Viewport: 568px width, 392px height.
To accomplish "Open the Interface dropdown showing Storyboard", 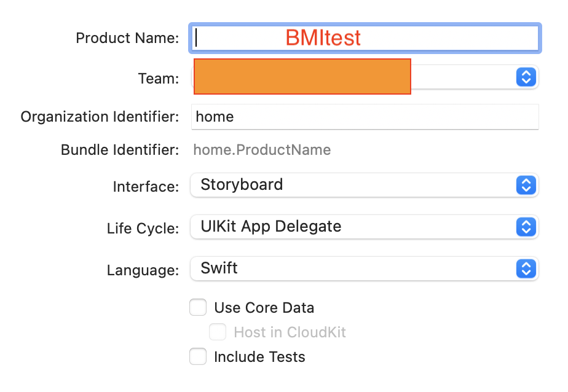I will click(365, 186).
